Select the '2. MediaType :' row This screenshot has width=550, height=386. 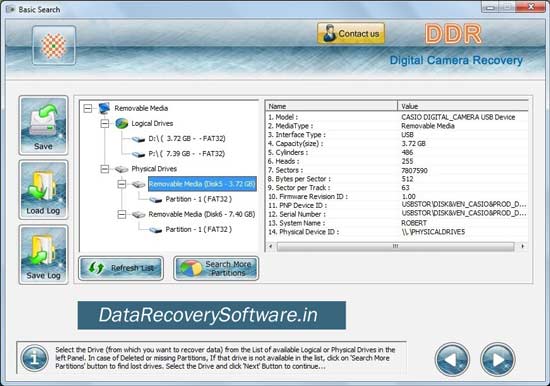click(397, 126)
